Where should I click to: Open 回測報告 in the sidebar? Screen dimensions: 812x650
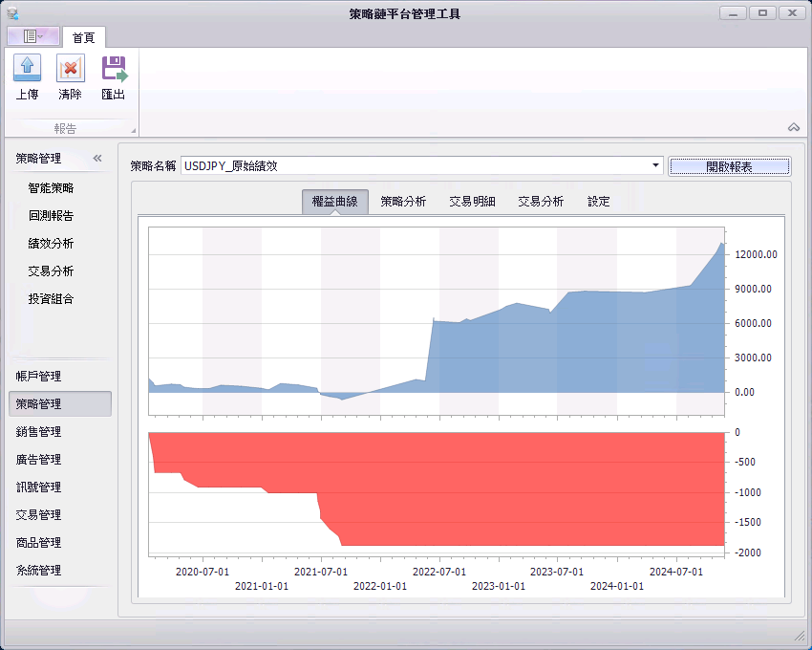tap(51, 216)
